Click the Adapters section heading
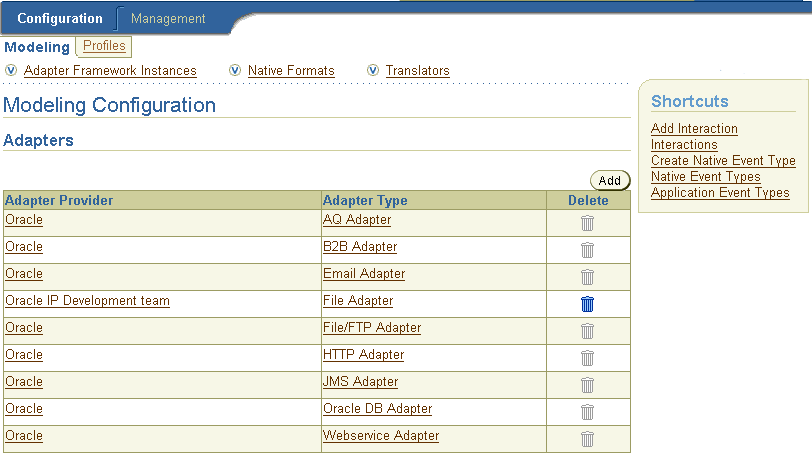The height and width of the screenshot is (458, 812). [x=38, y=140]
